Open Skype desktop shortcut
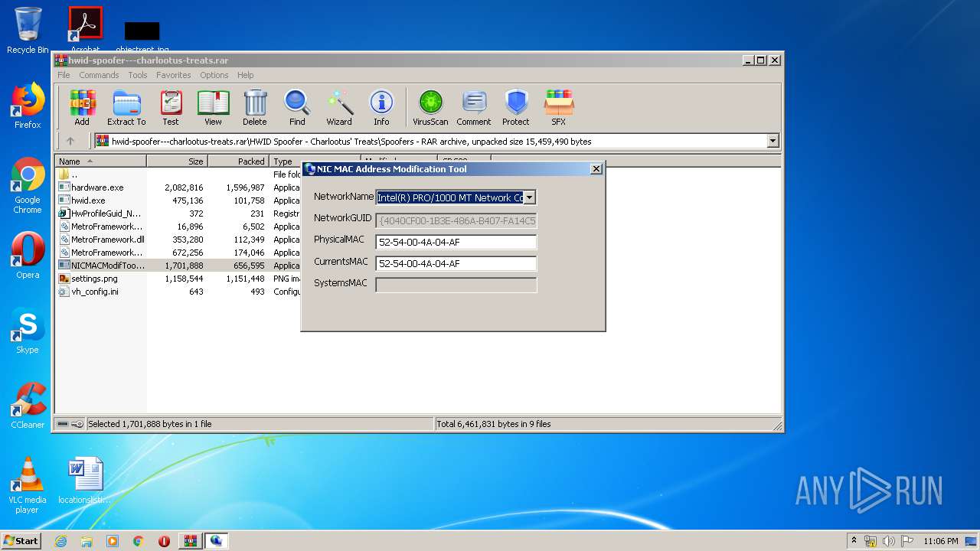This screenshot has width=980, height=551. [28, 331]
